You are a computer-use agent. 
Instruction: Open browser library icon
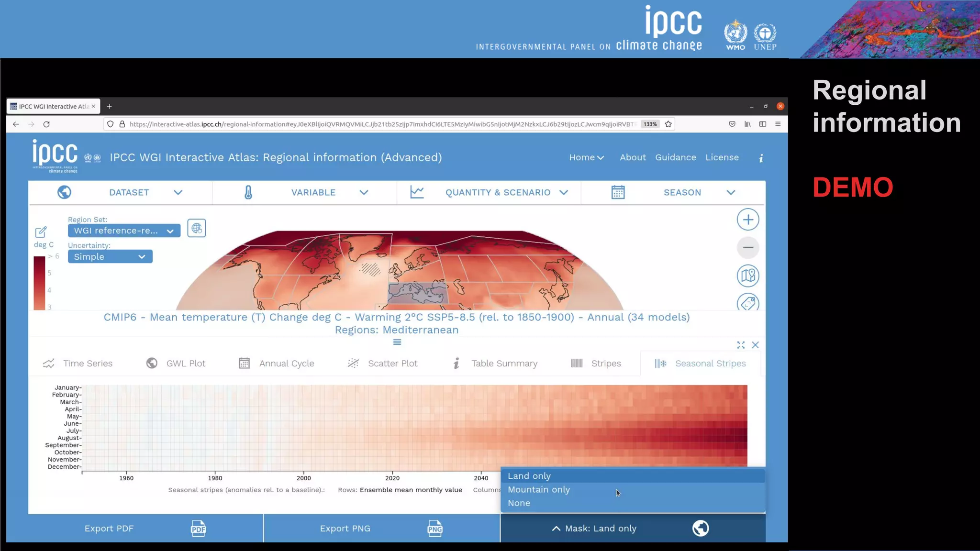click(747, 124)
